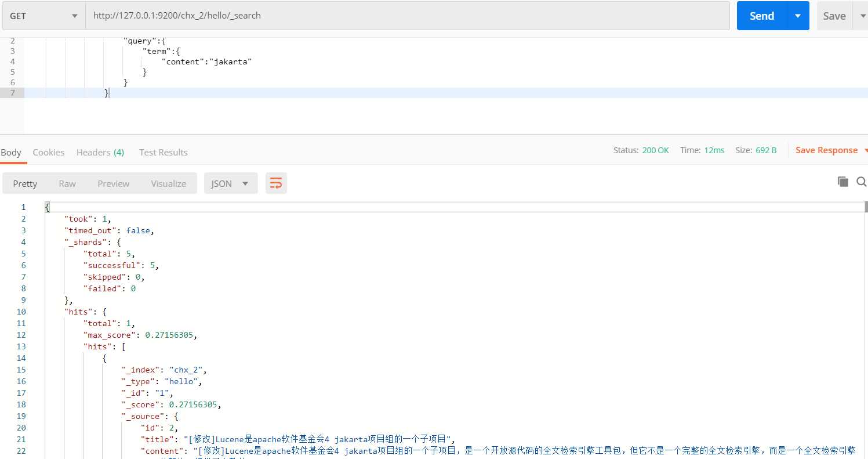
Task: Select the Visualize view
Action: click(x=169, y=183)
